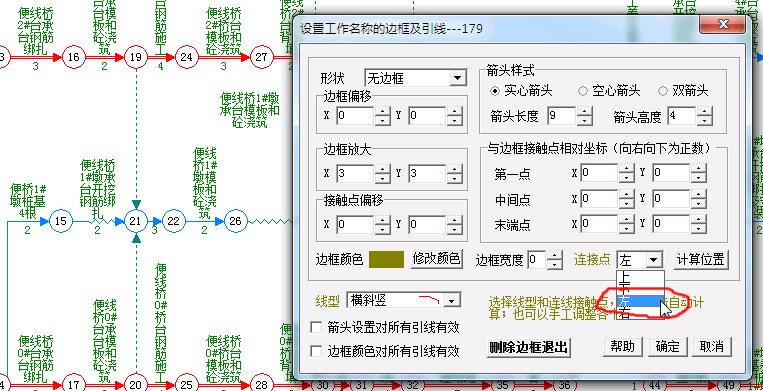Select red node 19 circle
The height and width of the screenshot is (391, 763).
135,57
